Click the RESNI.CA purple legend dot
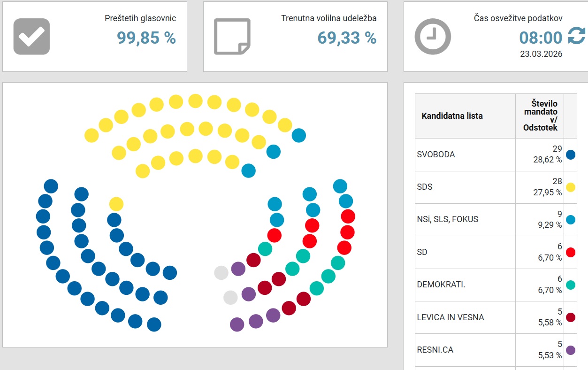588x370 pixels. [571, 350]
